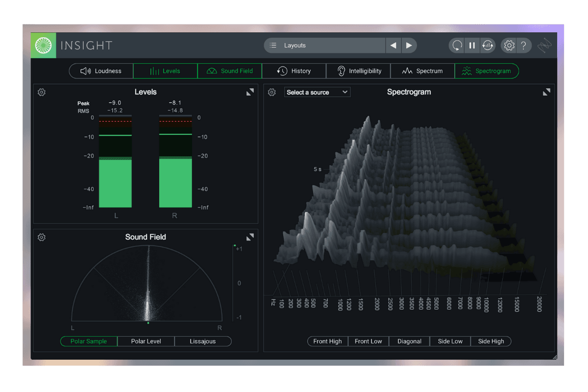Screen dimensions: 588x392
Task: Enable the History module
Action: coord(294,71)
